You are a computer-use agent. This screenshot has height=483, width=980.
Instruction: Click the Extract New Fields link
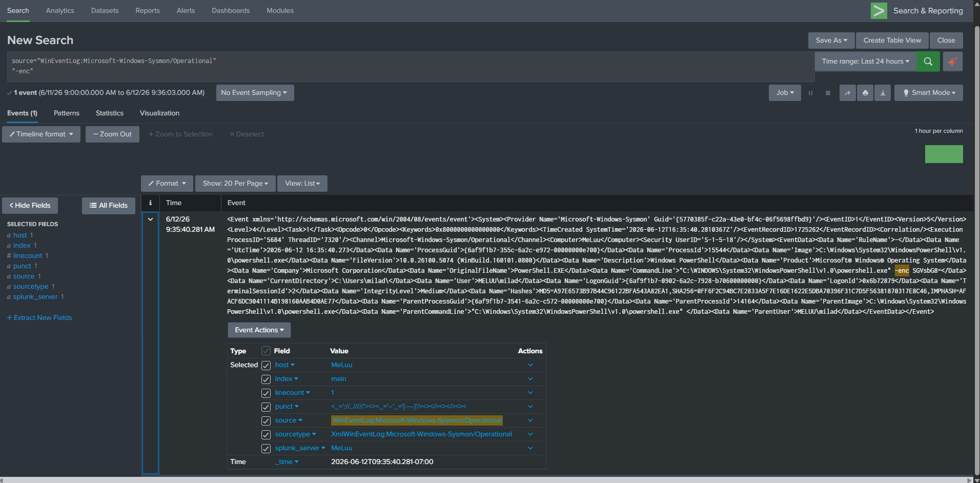[x=39, y=318]
